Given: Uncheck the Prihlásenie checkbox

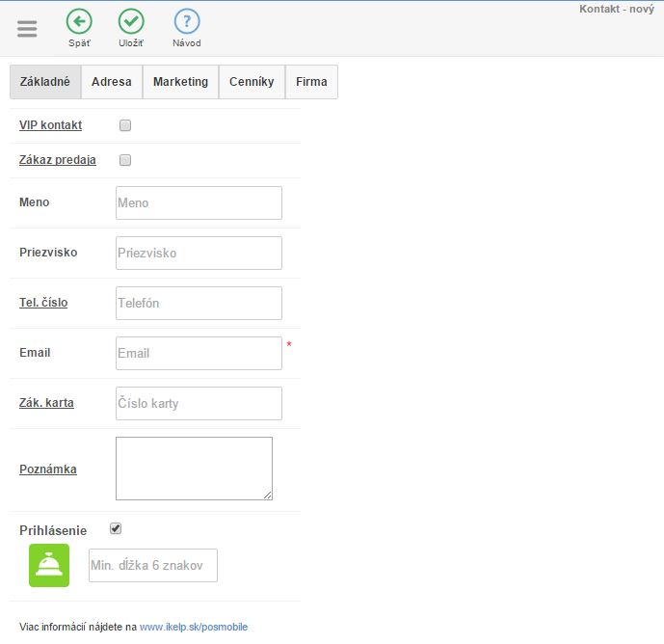Looking at the screenshot, I should pos(116,528).
